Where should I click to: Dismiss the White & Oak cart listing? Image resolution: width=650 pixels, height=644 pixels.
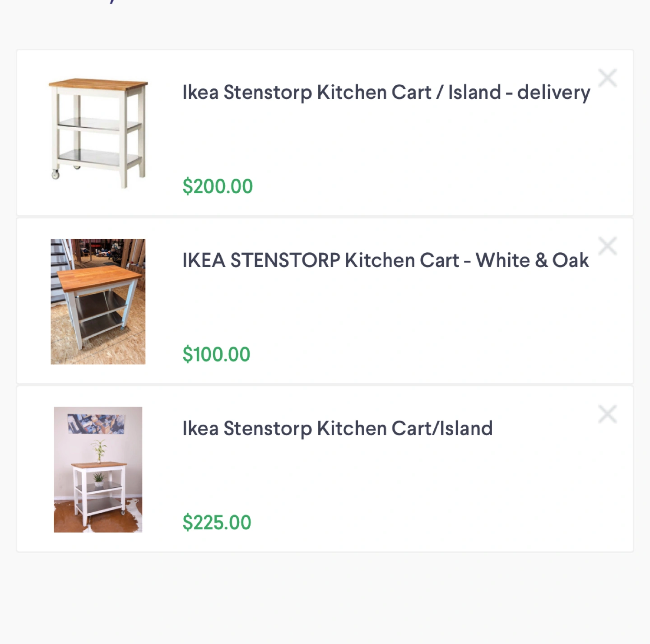tap(608, 246)
